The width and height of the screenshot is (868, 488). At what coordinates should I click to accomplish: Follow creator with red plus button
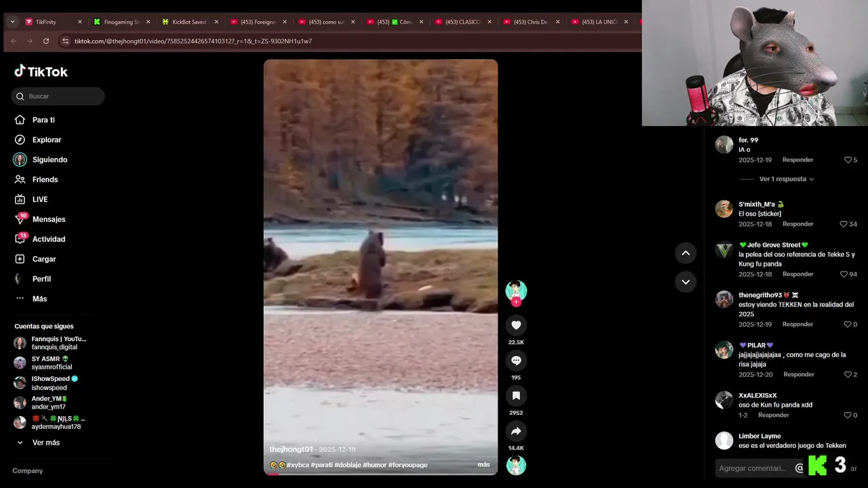click(x=516, y=302)
